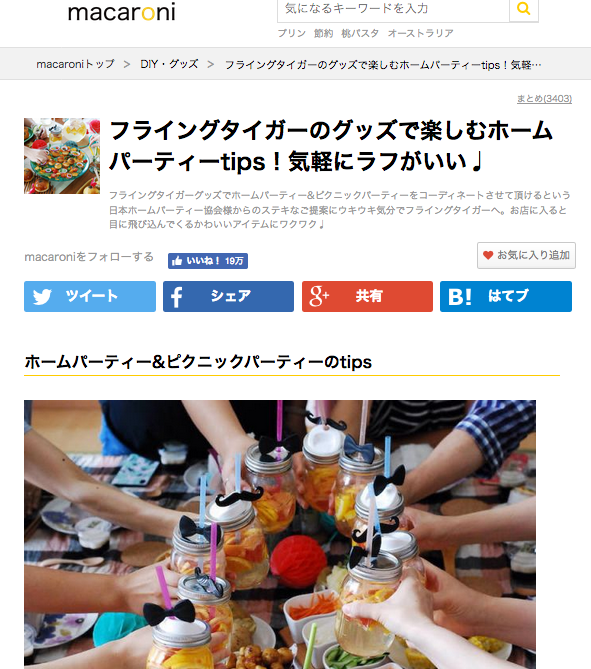Open the macaroni logo home page
The height and width of the screenshot is (669, 591).
pos(122,12)
